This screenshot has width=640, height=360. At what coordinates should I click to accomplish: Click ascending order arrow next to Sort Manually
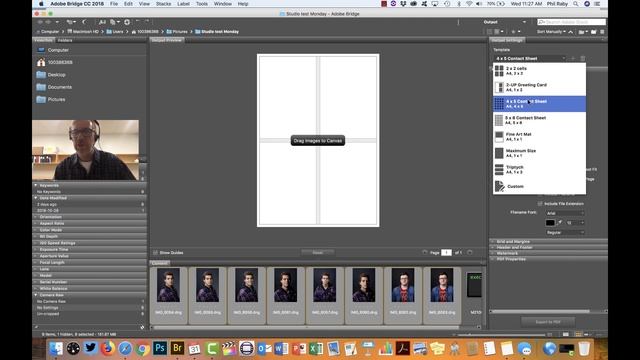571,32
